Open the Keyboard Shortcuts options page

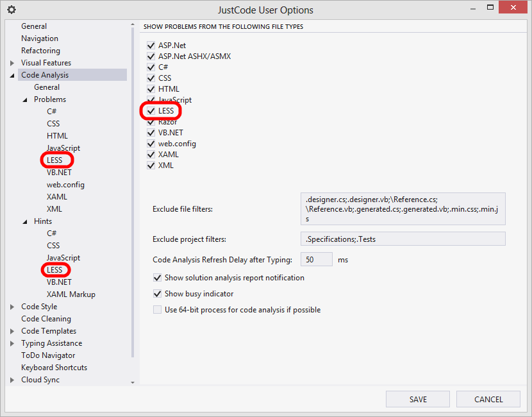coord(54,368)
